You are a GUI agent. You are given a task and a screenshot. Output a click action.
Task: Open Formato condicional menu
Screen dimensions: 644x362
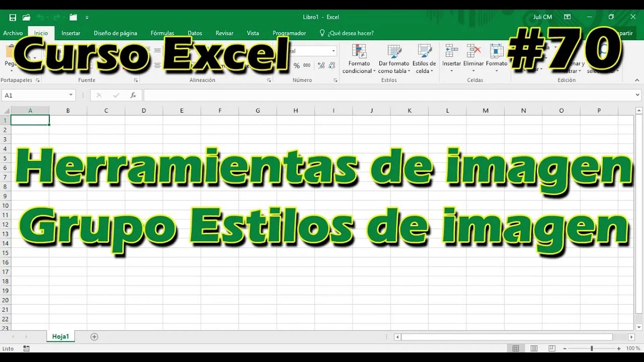(359, 59)
